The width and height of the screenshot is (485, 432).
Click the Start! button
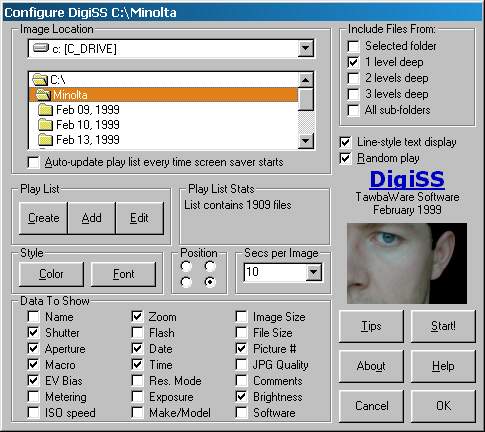(443, 326)
